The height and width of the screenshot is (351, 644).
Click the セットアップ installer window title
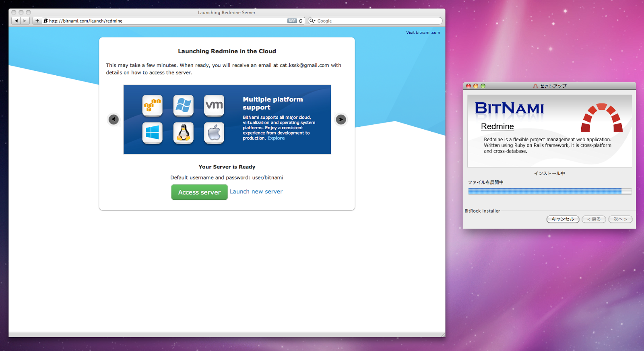click(553, 86)
